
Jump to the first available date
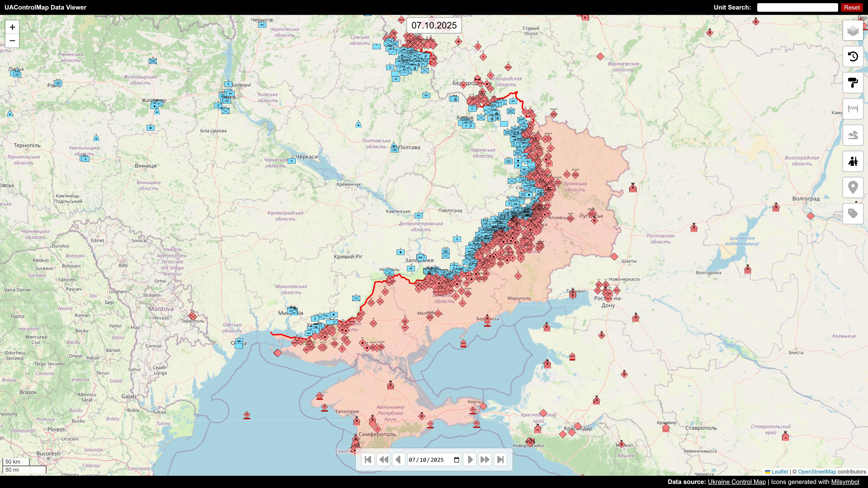click(x=368, y=460)
